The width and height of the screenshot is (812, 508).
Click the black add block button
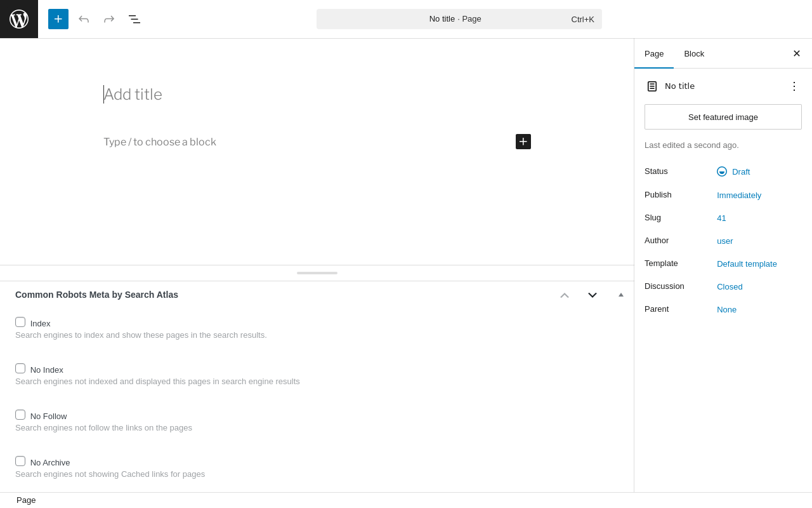click(x=523, y=142)
